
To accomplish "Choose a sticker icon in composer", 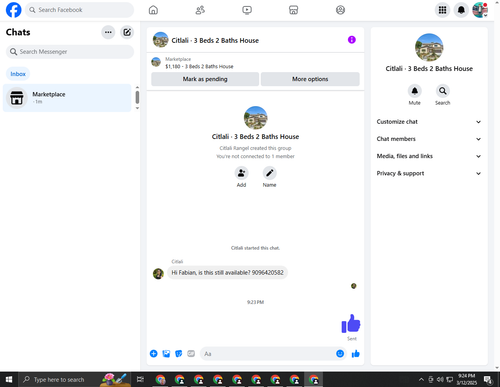I will point(179,354).
